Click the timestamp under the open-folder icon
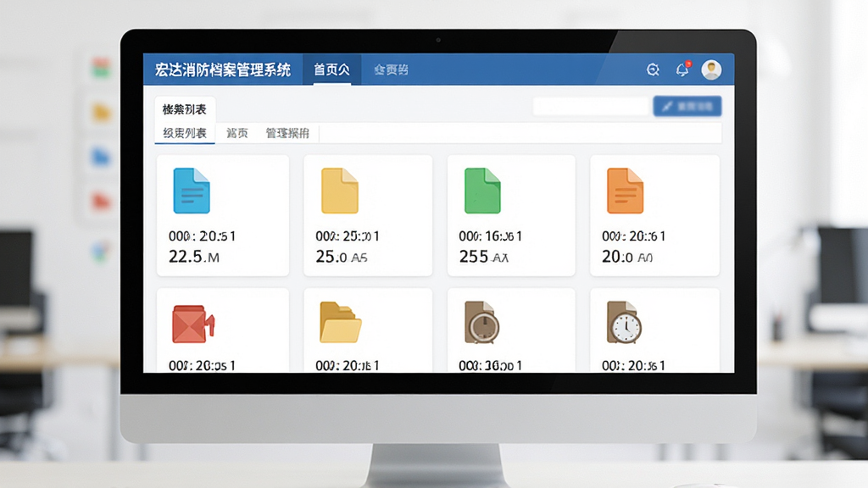This screenshot has height=488, width=868. click(348, 366)
